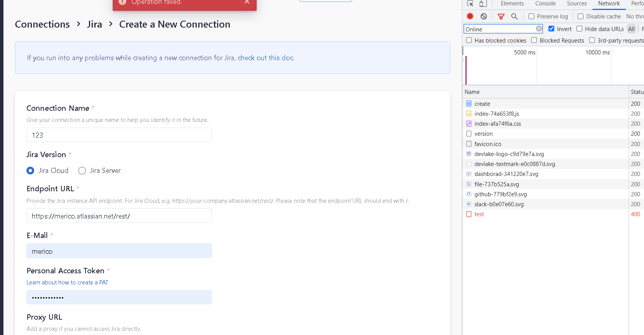Click image icon beside file-737b525a.svg
The width and height of the screenshot is (644, 335).
pos(469,184)
